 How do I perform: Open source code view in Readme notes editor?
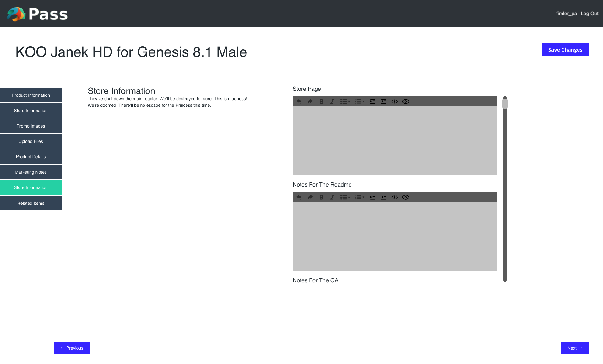point(395,197)
